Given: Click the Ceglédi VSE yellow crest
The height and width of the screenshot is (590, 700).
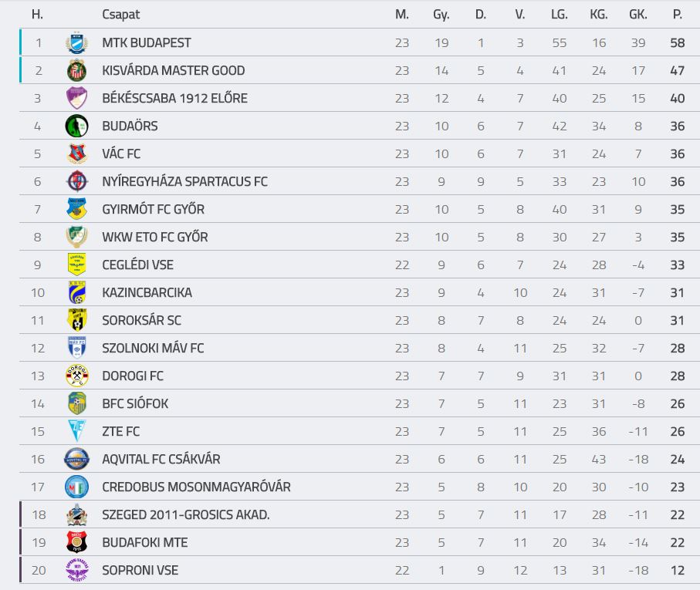Looking at the screenshot, I should tap(76, 265).
